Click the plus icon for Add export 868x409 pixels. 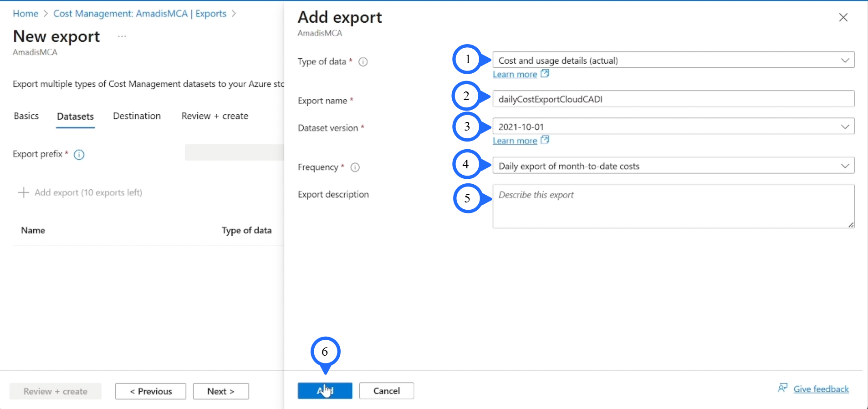23,192
